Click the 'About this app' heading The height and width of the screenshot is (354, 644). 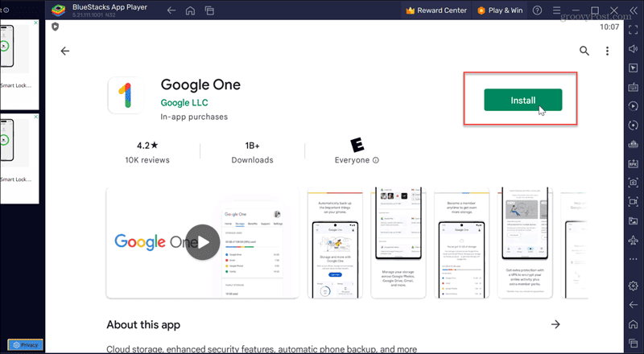coord(143,325)
